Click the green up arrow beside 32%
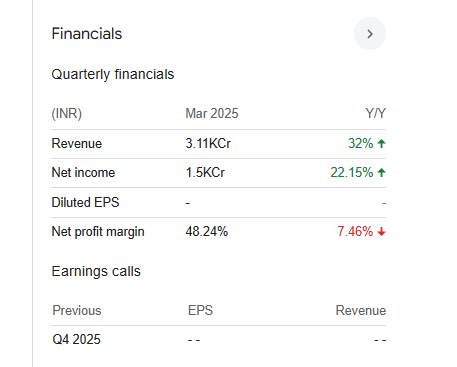This screenshot has height=367, width=457. (x=381, y=143)
